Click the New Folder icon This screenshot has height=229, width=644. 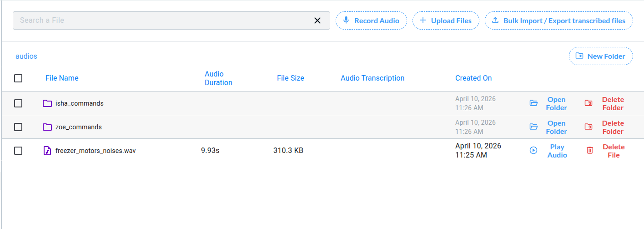(579, 56)
